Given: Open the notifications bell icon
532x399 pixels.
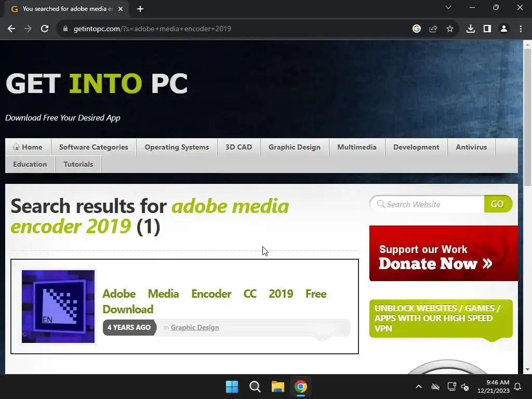Looking at the screenshot, I should pyautogui.click(x=518, y=387).
